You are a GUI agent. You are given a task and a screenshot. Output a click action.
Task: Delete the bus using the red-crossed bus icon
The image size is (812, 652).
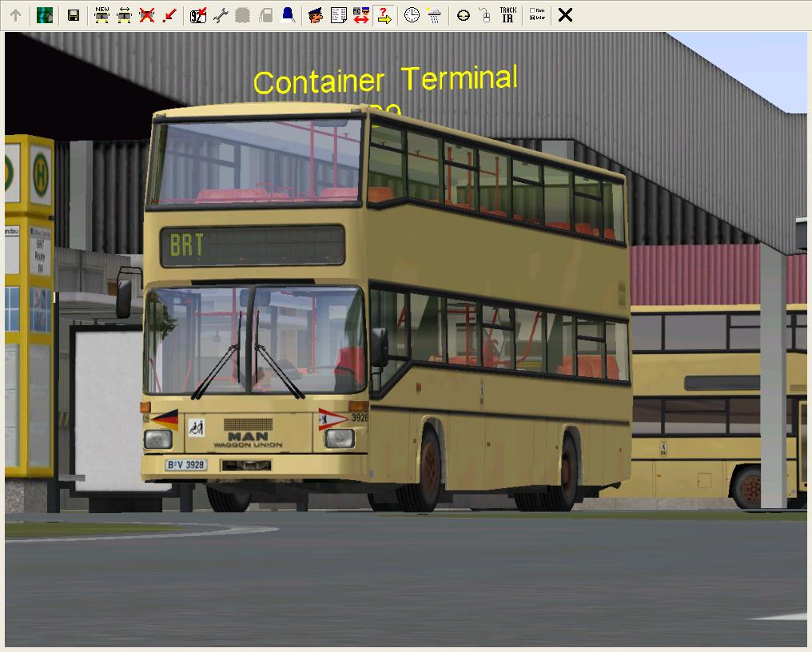pos(146,15)
